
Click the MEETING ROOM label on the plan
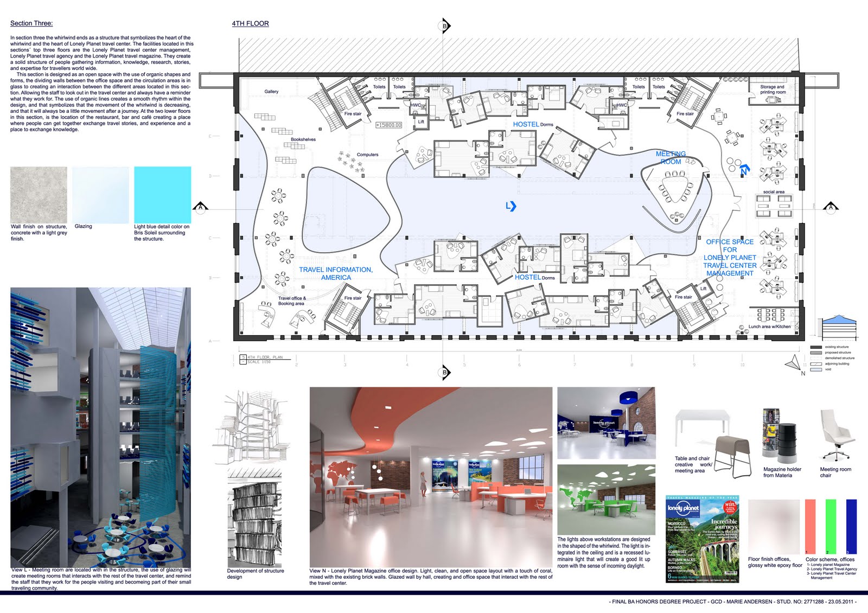(670, 157)
